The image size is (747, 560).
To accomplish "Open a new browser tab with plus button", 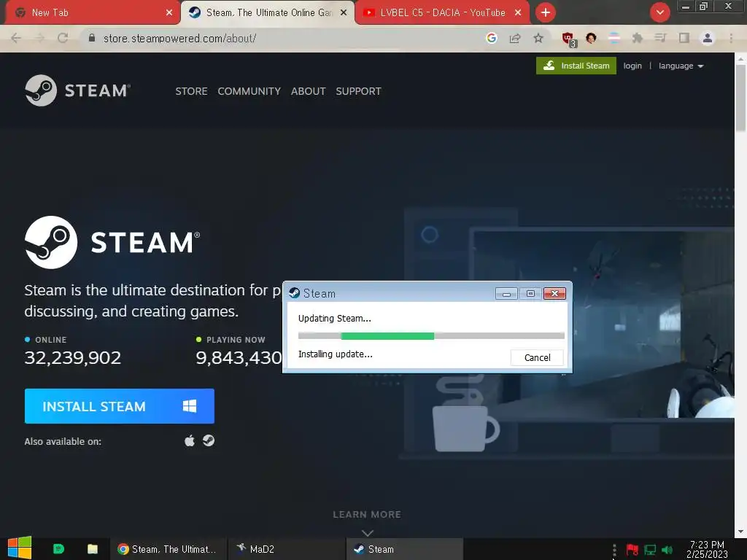I will 546,13.
